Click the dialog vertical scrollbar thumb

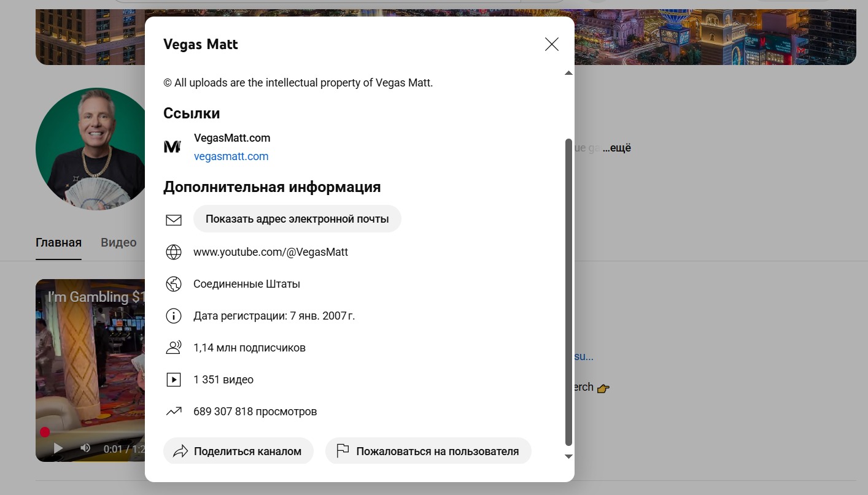[x=568, y=292]
